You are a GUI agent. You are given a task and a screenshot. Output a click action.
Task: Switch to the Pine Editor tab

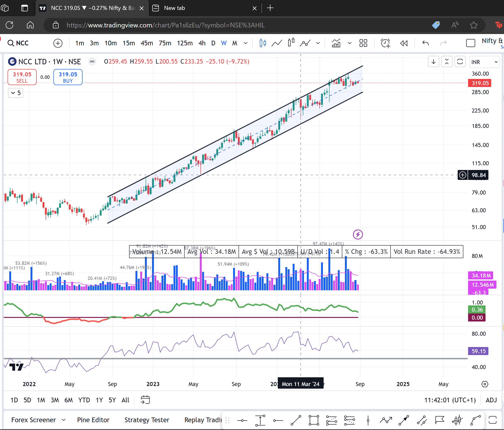pyautogui.click(x=93, y=420)
